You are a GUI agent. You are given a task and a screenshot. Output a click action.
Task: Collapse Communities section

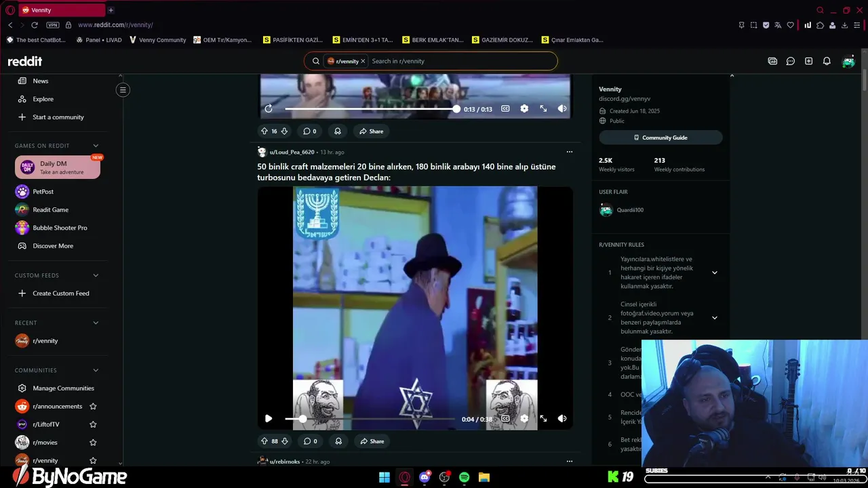[96, 370]
